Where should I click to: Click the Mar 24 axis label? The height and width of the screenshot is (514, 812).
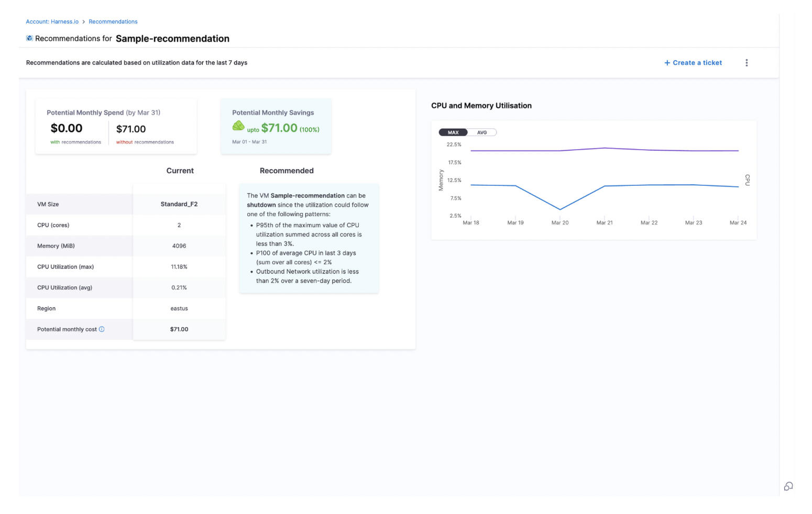coord(738,223)
